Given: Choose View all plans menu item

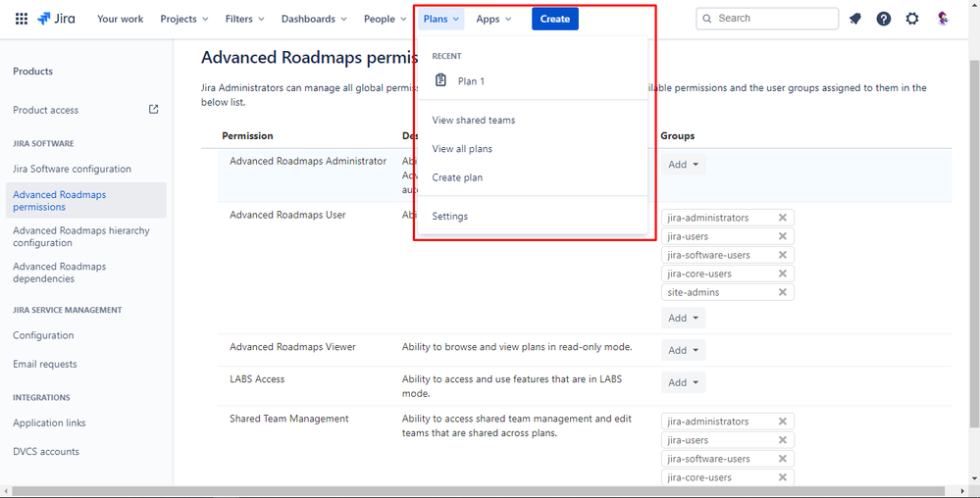Looking at the screenshot, I should coord(532,149).
